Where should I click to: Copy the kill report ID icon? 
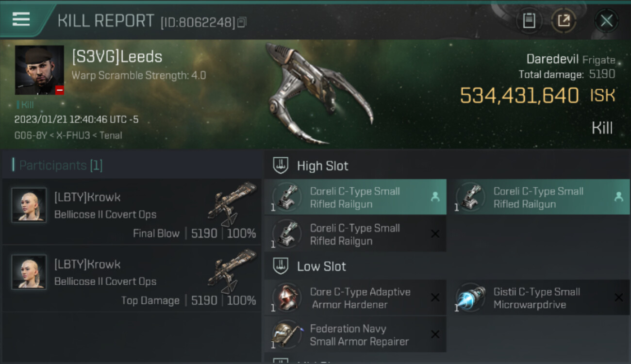point(242,22)
